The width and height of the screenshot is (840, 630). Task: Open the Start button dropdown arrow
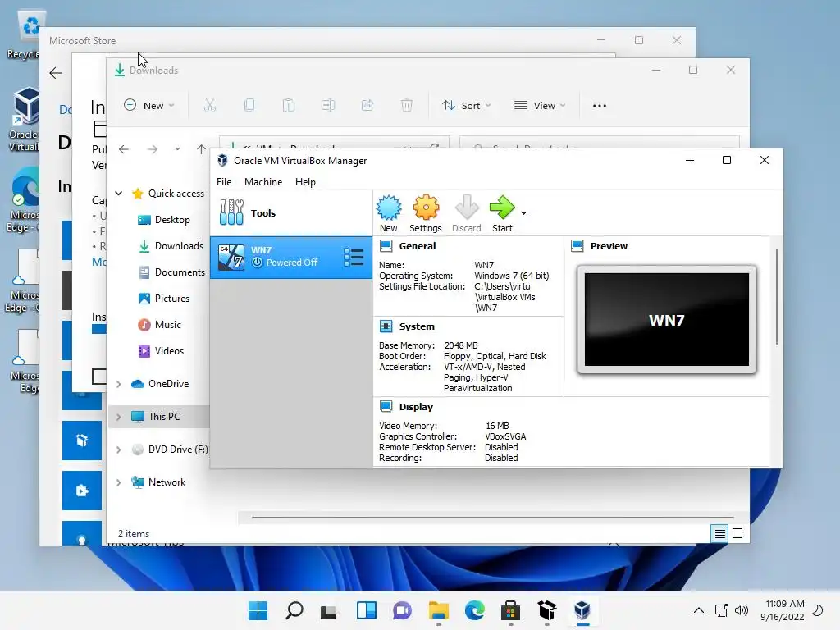pos(523,213)
